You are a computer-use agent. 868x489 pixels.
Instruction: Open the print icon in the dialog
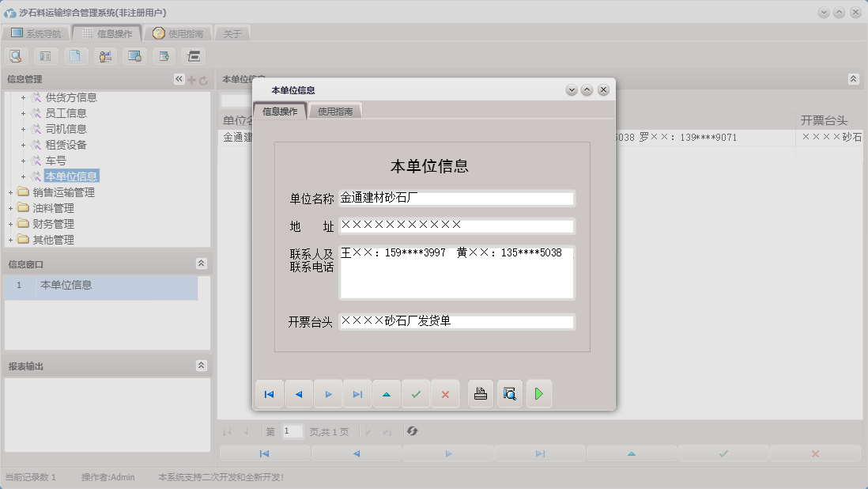[x=481, y=393]
